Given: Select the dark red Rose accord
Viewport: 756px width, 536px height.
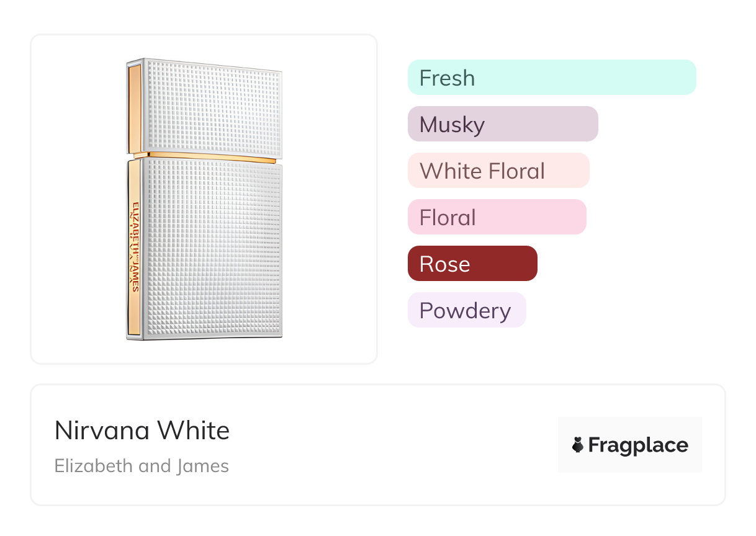Looking at the screenshot, I should tap(472, 264).
